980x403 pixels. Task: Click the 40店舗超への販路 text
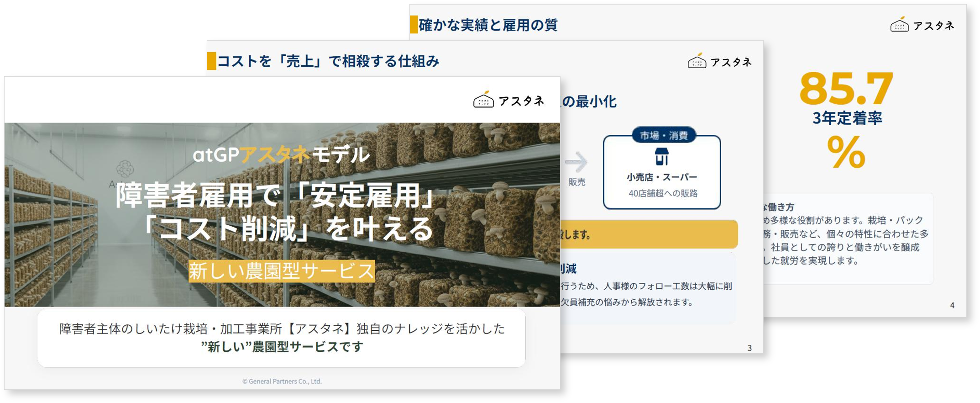pos(663,193)
